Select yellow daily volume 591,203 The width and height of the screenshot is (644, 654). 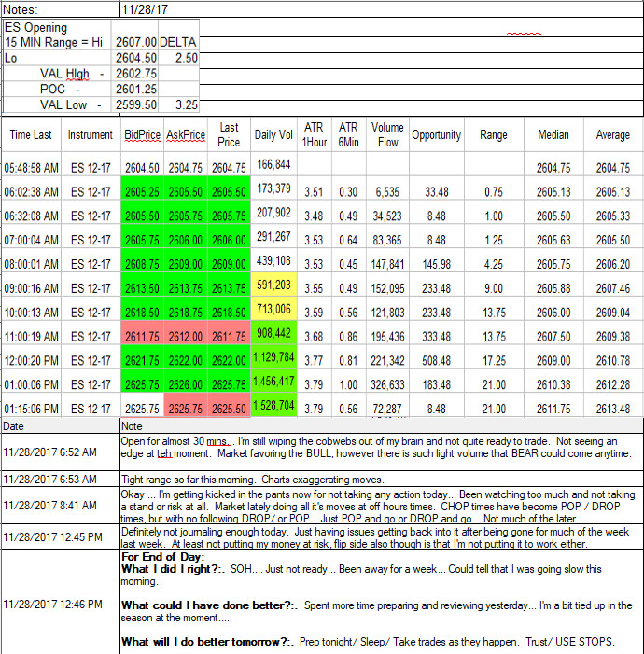point(273,285)
